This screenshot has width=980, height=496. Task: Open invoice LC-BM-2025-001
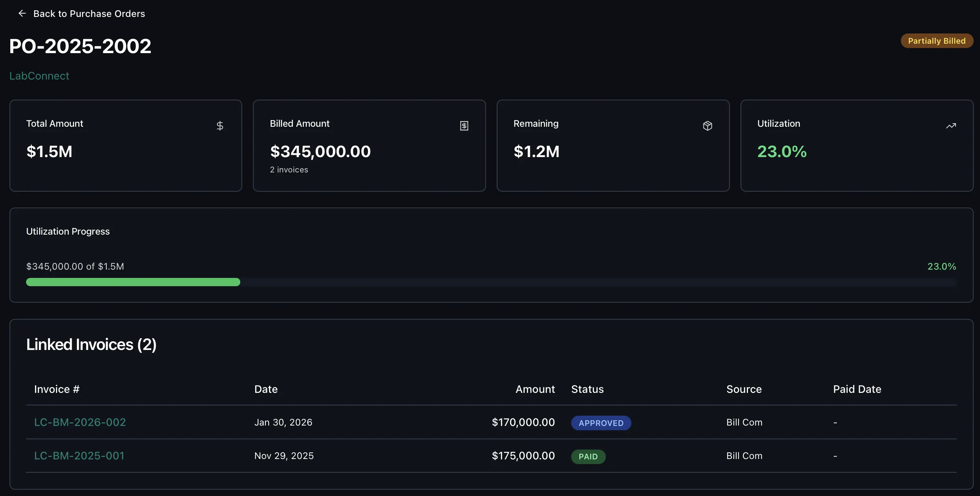click(x=79, y=455)
